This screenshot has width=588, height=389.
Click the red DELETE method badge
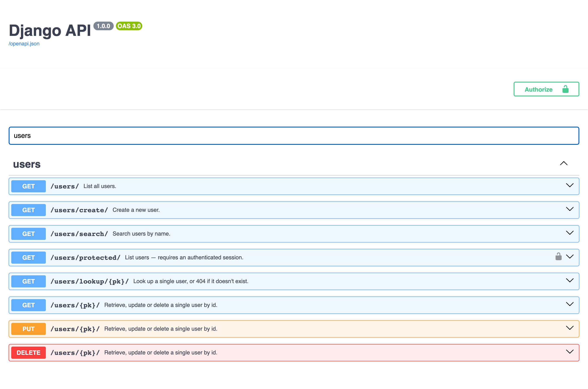point(29,353)
